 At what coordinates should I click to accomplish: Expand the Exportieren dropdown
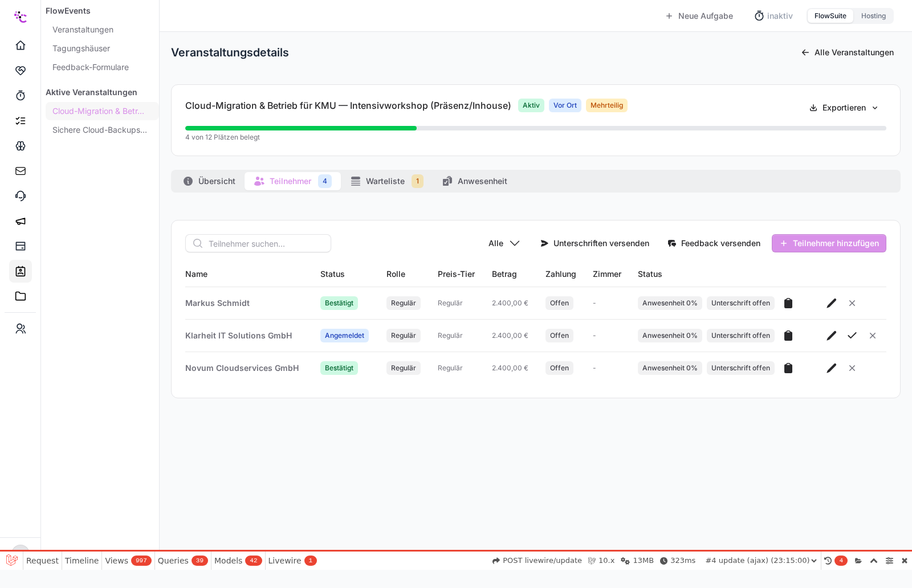click(844, 108)
